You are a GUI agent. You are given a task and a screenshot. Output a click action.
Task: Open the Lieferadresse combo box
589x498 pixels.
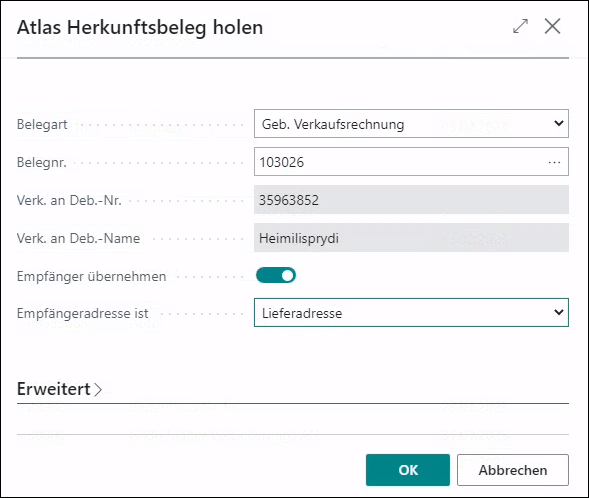tap(411, 312)
